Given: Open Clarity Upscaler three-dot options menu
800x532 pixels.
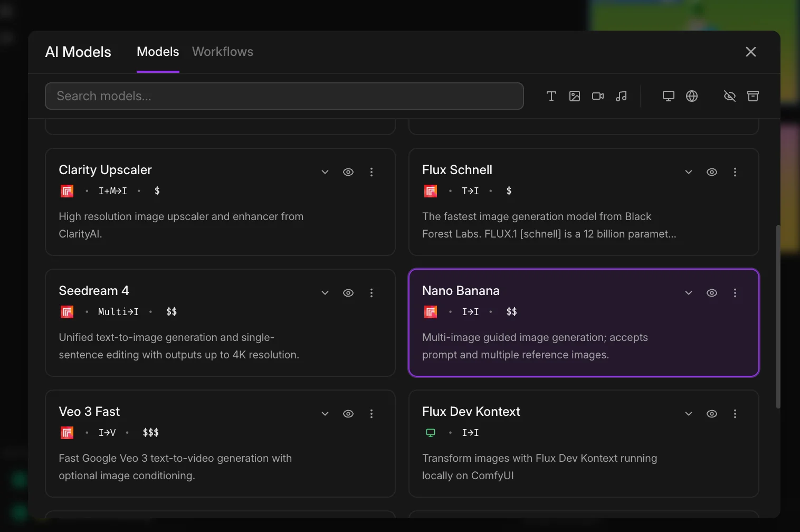Looking at the screenshot, I should (372, 172).
